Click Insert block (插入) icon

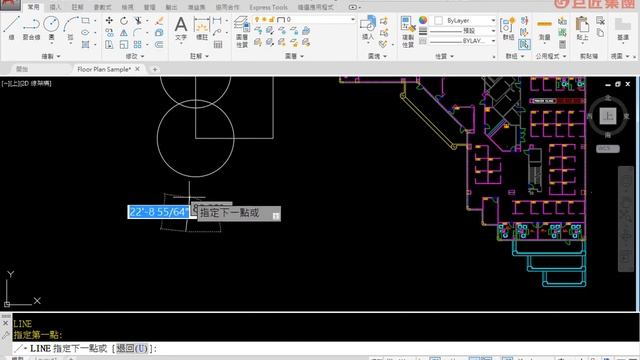point(368,28)
